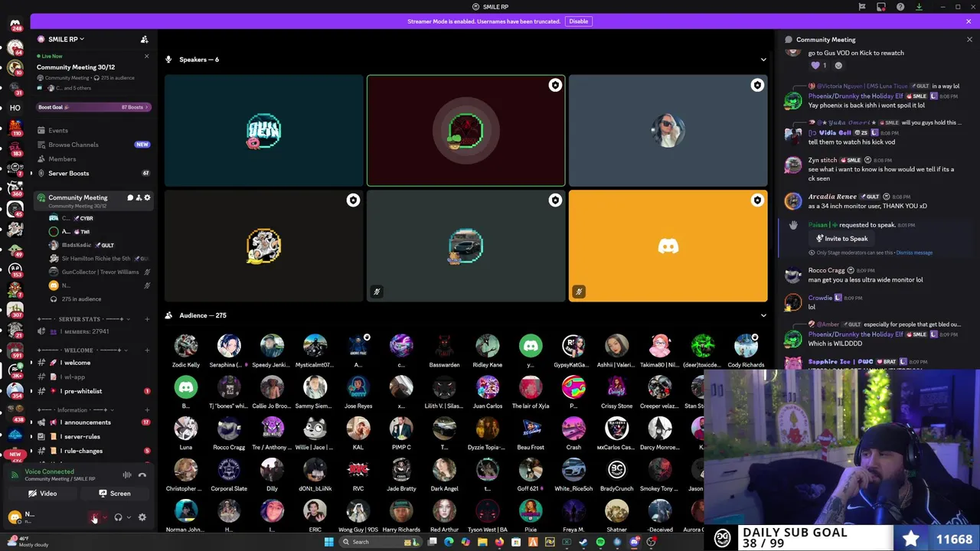Disable Streamer Mode via banner button

click(x=578, y=21)
